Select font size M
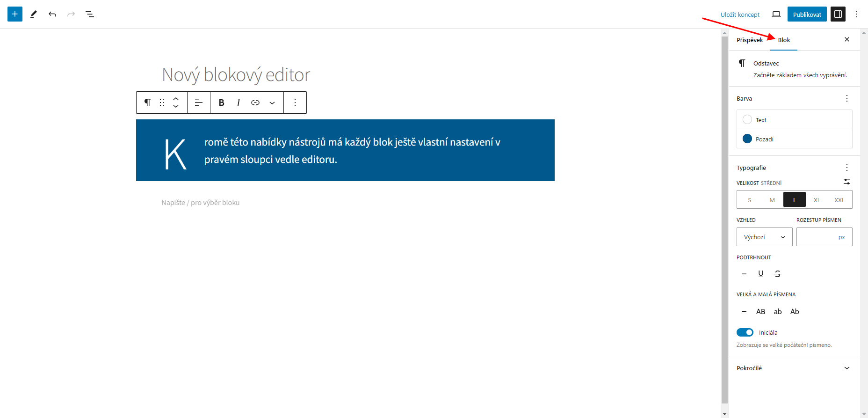Image resolution: width=868 pixels, height=418 pixels. tap(772, 200)
